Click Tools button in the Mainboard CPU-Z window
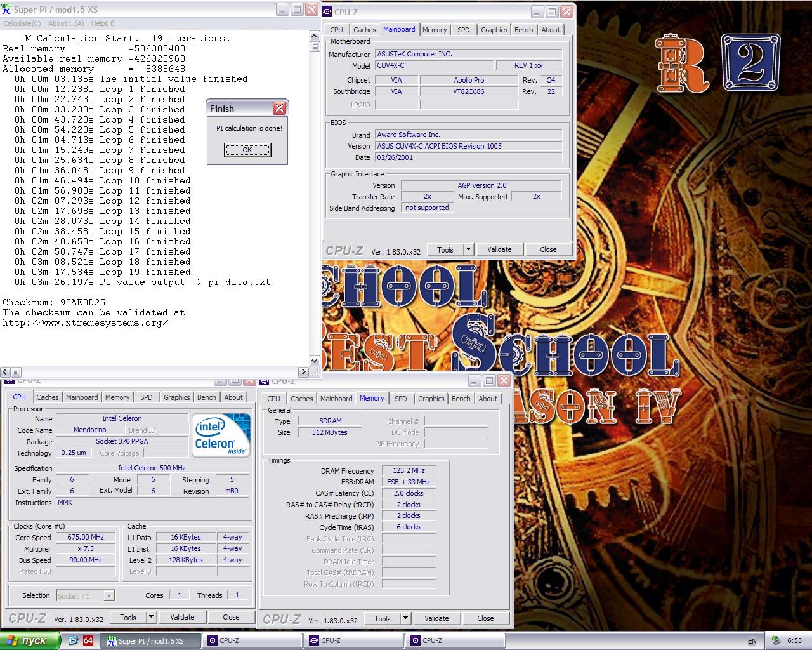 click(x=445, y=250)
